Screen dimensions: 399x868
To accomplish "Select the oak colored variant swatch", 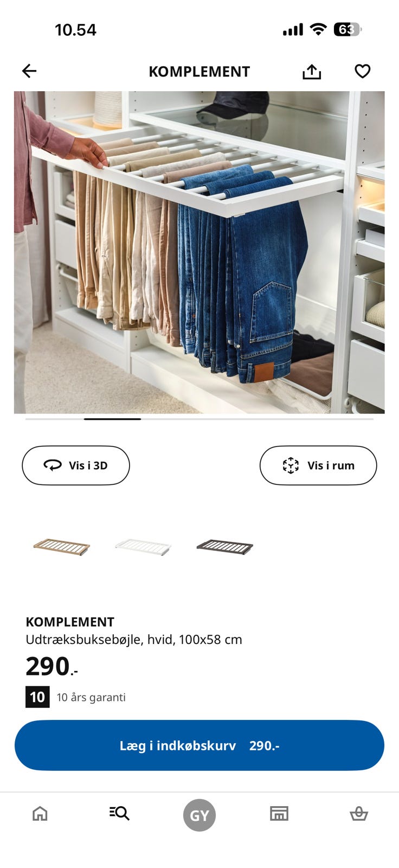I will point(61,546).
